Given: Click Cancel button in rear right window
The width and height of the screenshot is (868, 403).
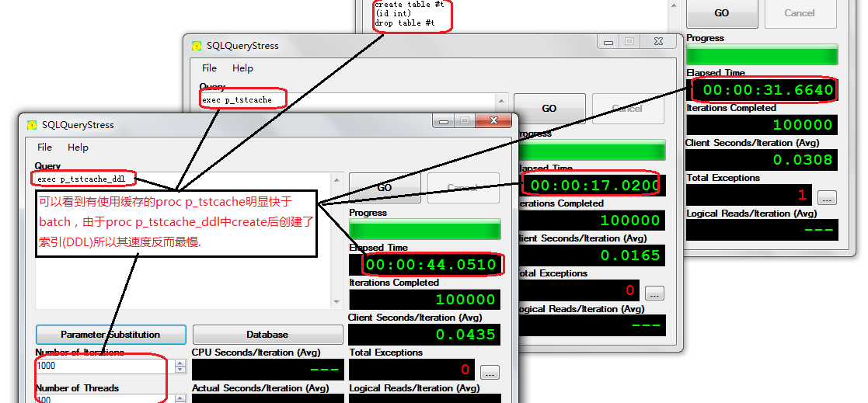Looking at the screenshot, I should (x=800, y=12).
